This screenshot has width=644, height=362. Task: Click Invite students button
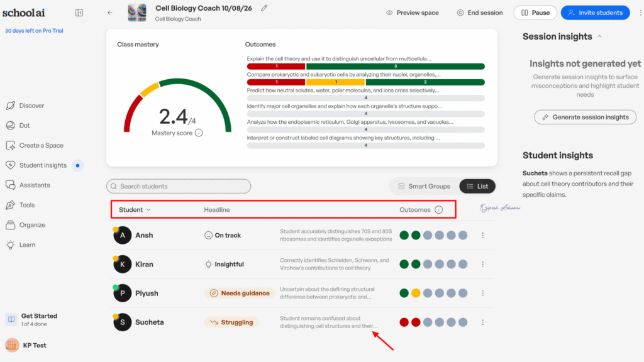(595, 13)
